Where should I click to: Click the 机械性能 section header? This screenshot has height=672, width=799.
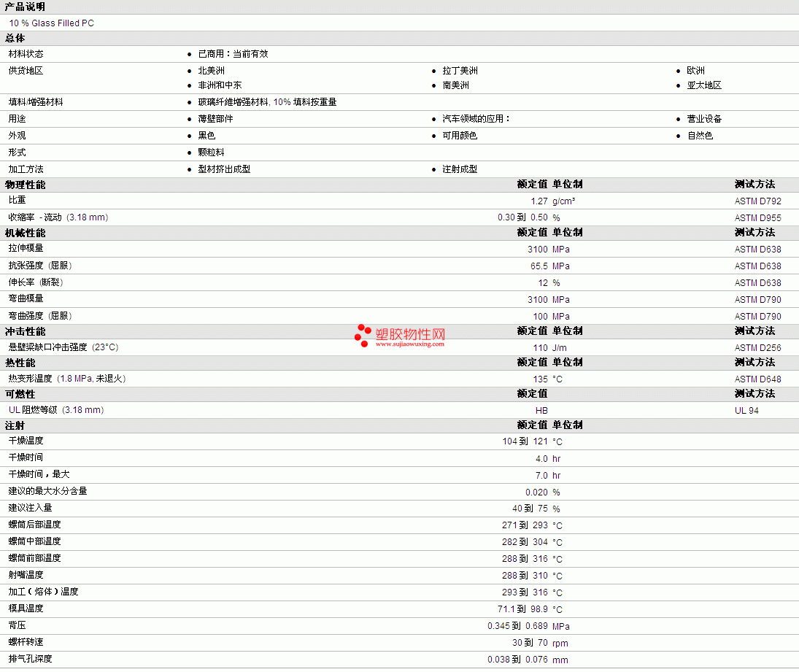click(25, 233)
